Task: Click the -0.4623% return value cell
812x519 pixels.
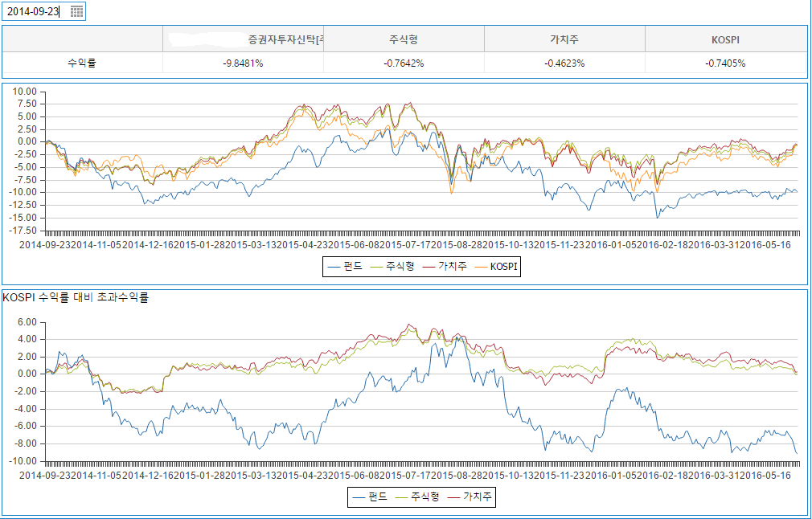Action: coord(564,63)
